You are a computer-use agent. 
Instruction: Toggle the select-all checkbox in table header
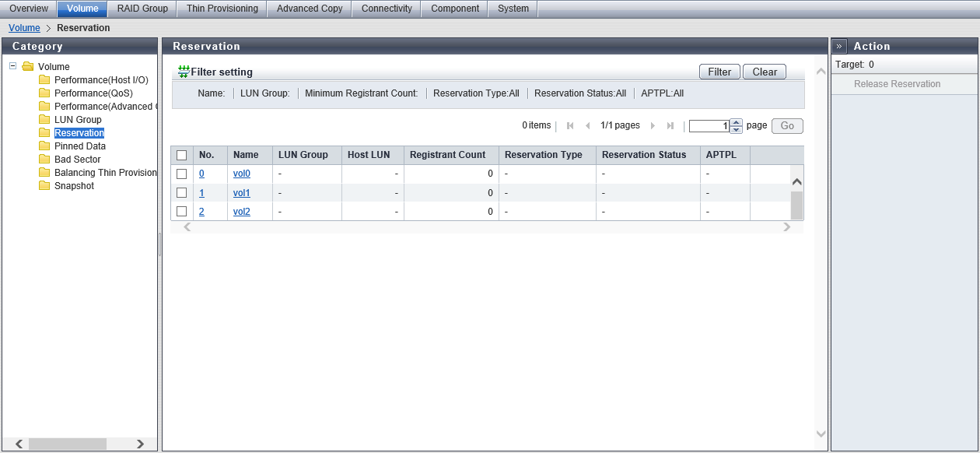coord(182,155)
